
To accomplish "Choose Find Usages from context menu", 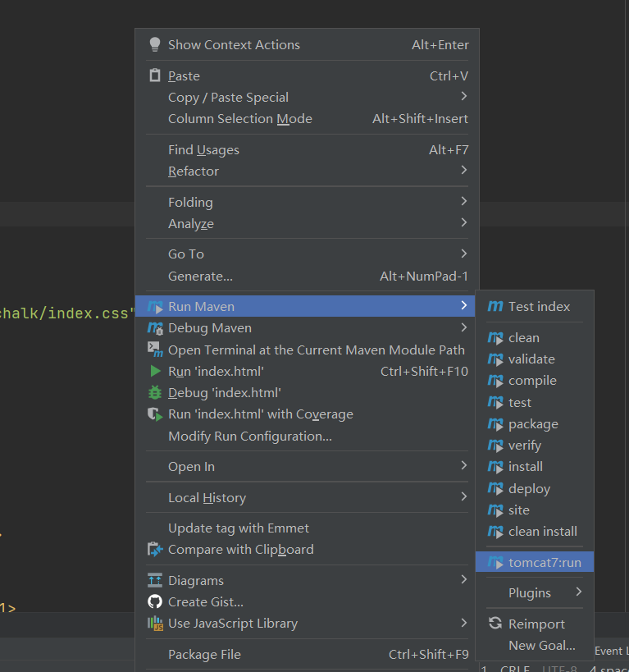I will (x=203, y=150).
